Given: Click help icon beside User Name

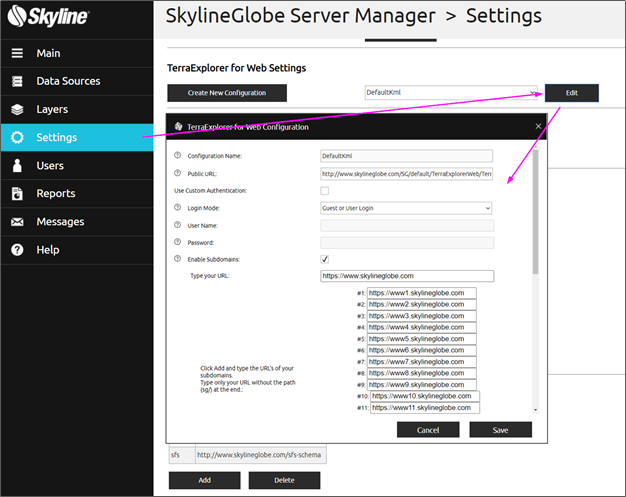Looking at the screenshot, I should (178, 225).
